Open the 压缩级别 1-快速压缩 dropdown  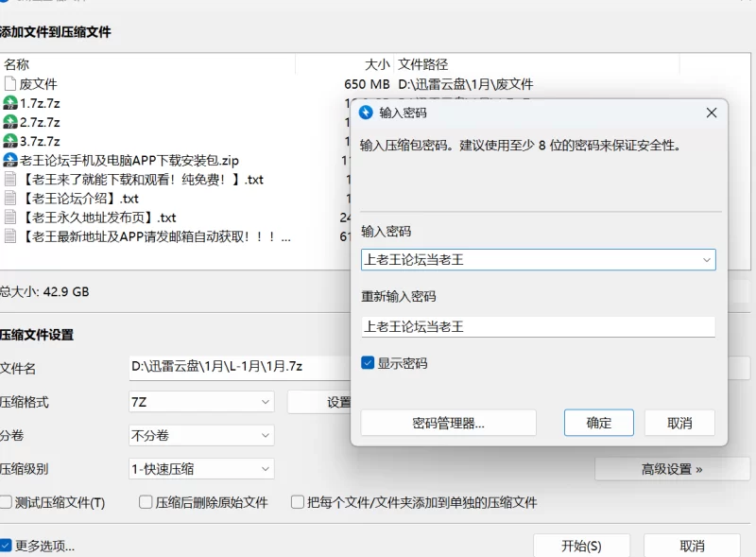coord(201,468)
